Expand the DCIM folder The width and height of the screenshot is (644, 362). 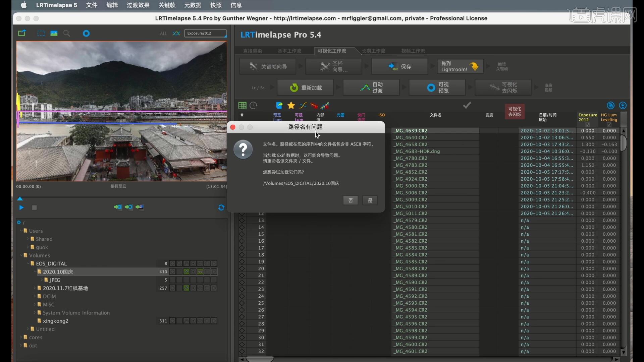pos(35,296)
